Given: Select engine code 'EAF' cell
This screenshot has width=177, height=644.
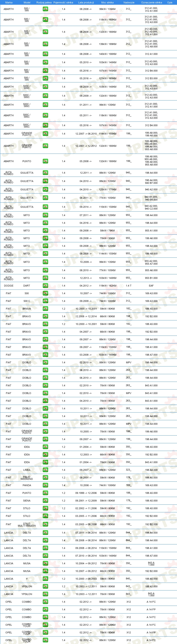Looking at the screenshot, I should (151, 285).
